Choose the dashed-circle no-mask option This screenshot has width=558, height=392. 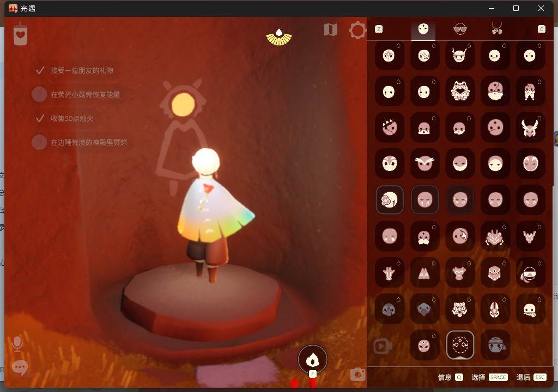(460, 345)
